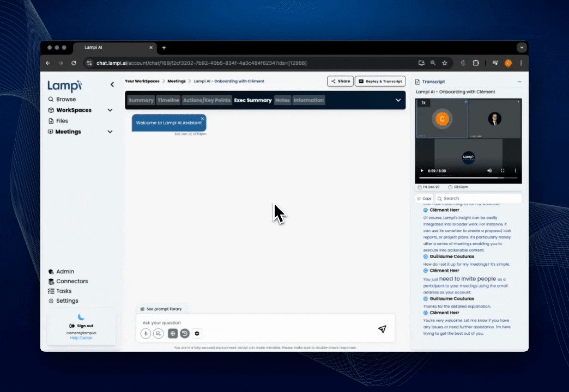This screenshot has width=569, height=392.
Task: Reload the page
Action: click(74, 63)
